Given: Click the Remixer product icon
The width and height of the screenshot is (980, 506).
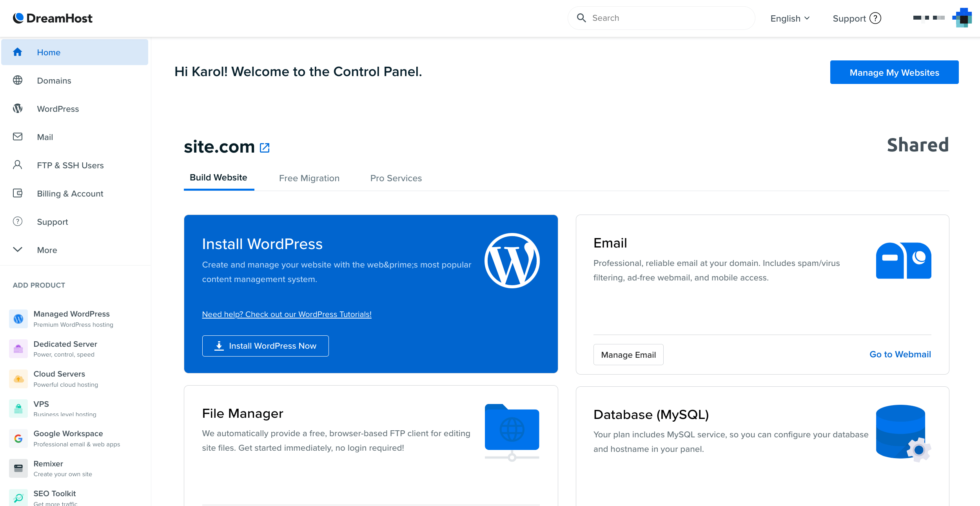Looking at the screenshot, I should [18, 468].
